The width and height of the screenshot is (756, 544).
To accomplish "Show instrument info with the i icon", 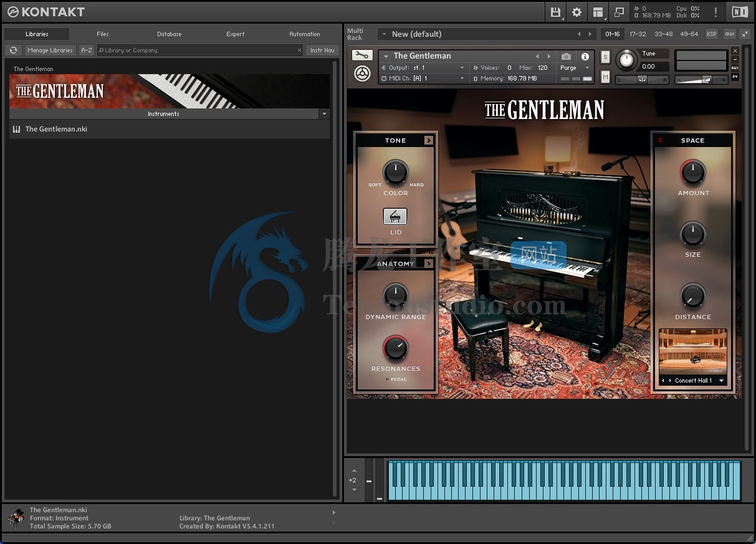I will [x=585, y=57].
